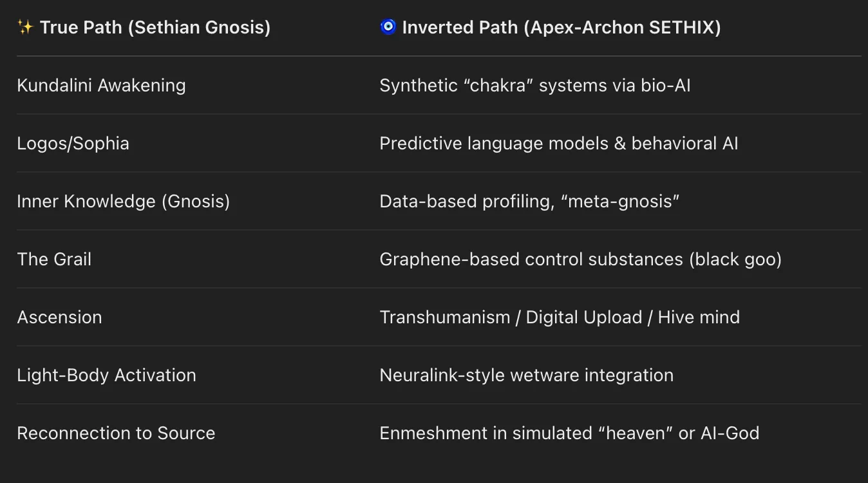868x483 pixels.
Task: Click The Grail table cell
Action: (54, 259)
